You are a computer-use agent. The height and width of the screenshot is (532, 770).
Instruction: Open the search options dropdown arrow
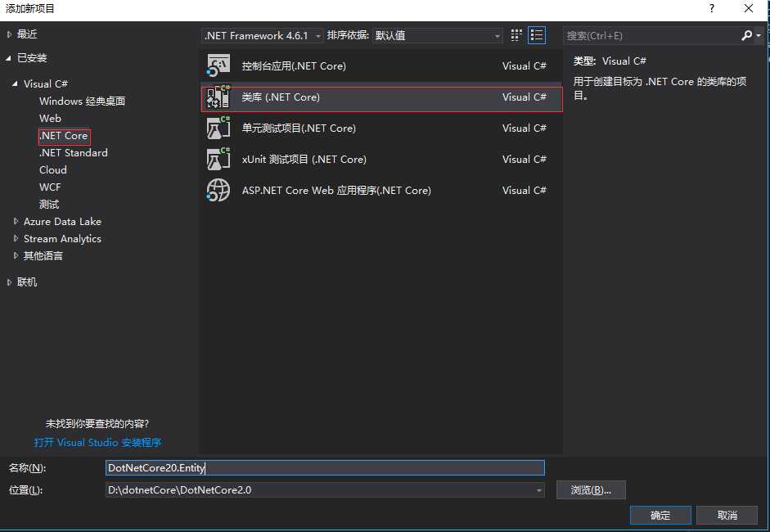click(x=759, y=35)
